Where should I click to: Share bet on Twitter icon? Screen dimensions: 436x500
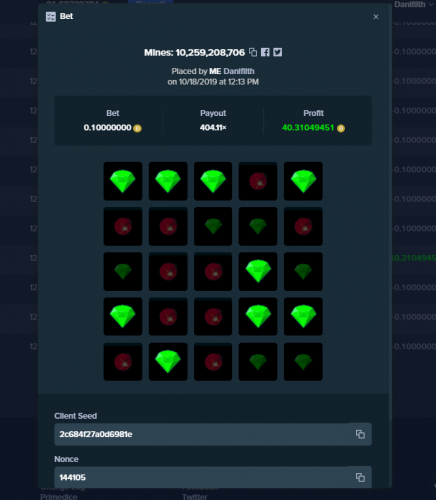278,52
